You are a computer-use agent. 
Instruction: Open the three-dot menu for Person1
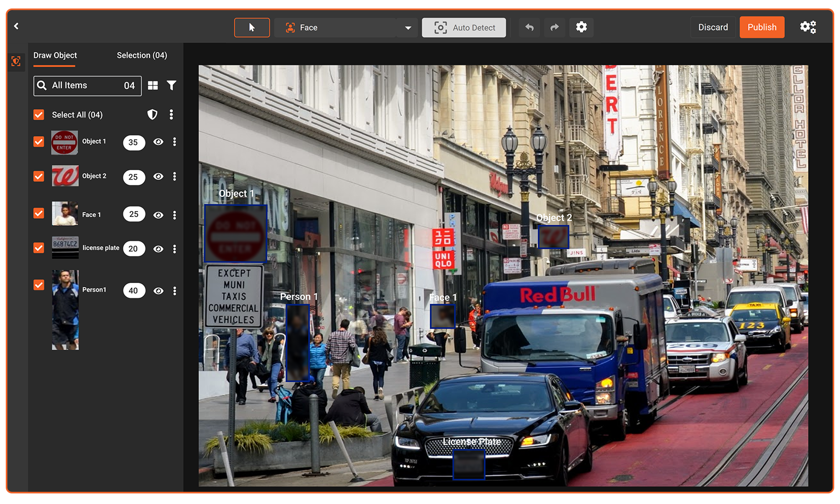tap(174, 291)
